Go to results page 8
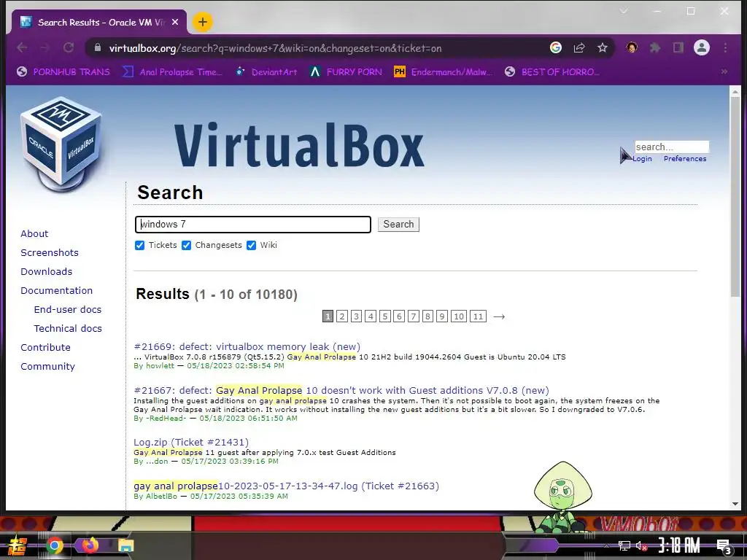Screen dimensions: 747x560 pyautogui.click(x=427, y=316)
